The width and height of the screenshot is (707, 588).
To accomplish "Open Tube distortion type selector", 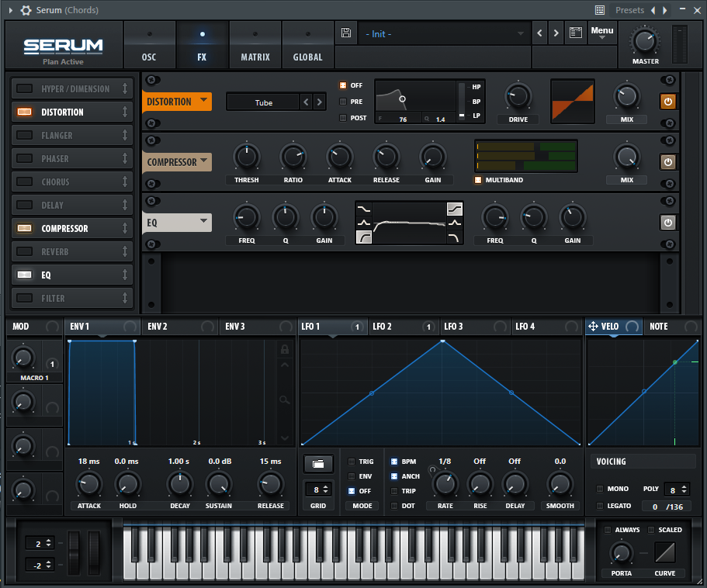I will click(x=264, y=102).
